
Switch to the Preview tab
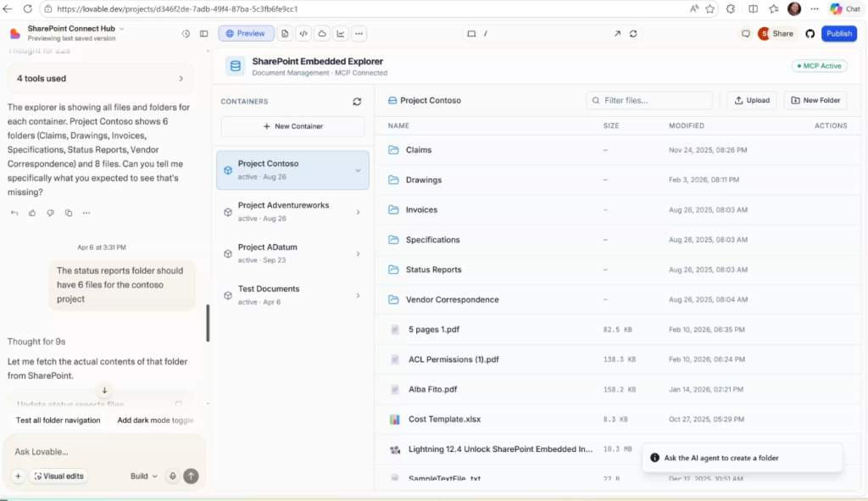pyautogui.click(x=246, y=34)
